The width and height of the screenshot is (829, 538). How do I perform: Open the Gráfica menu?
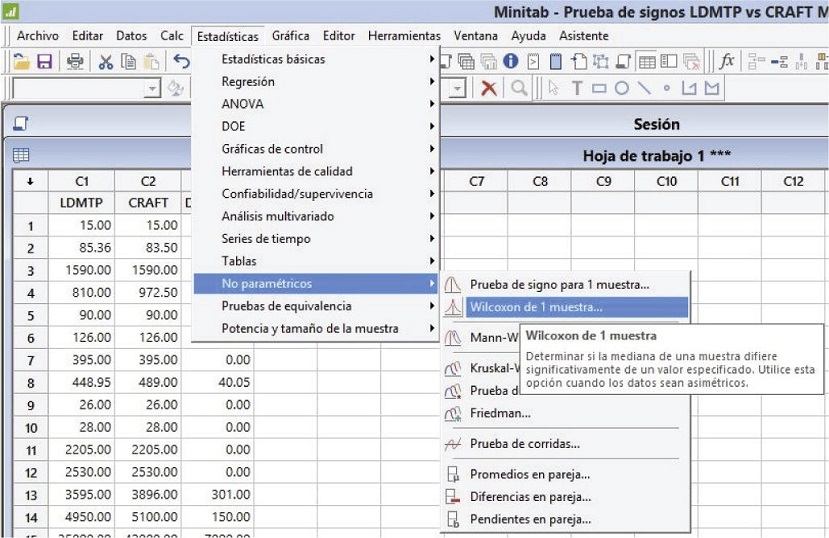click(291, 36)
